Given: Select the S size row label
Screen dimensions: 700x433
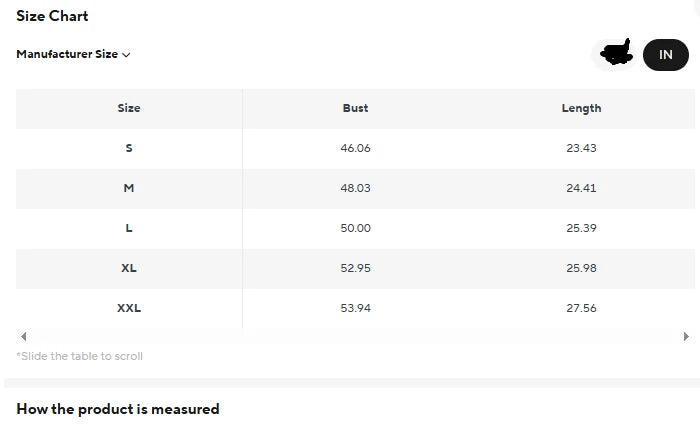Looking at the screenshot, I should pyautogui.click(x=129, y=148).
